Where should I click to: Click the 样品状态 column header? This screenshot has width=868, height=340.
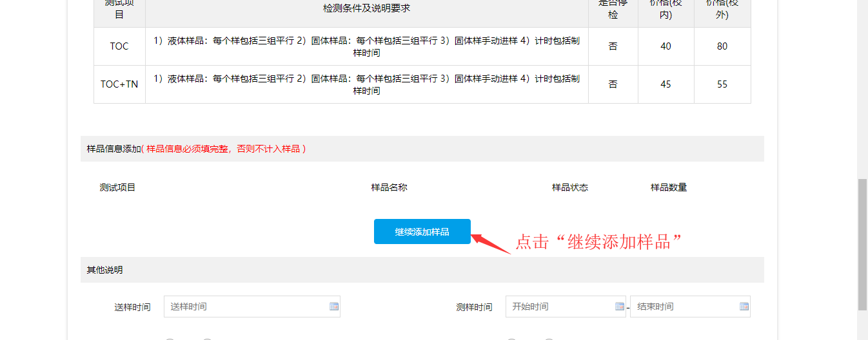click(x=569, y=187)
